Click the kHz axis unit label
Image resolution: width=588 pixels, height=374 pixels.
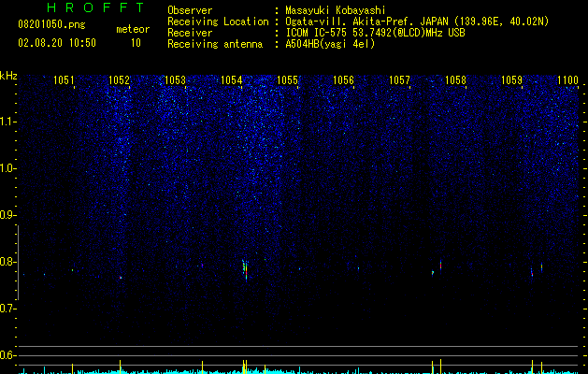coord(8,76)
